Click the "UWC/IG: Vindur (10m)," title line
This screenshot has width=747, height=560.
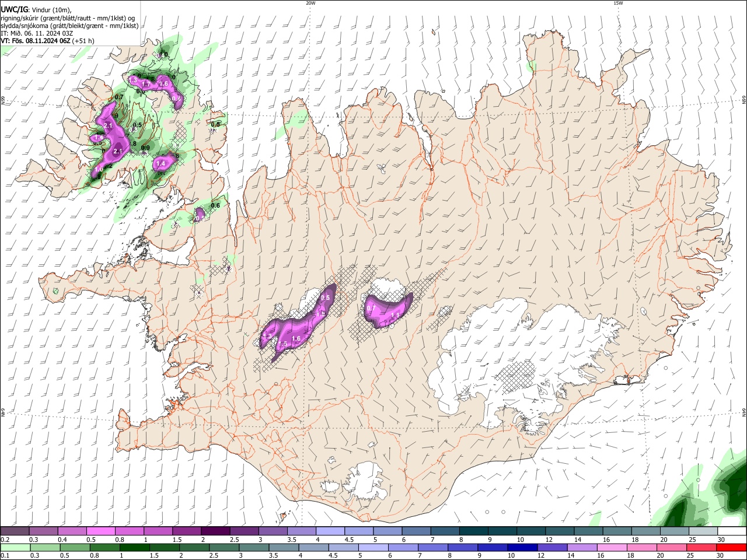[x=36, y=9]
